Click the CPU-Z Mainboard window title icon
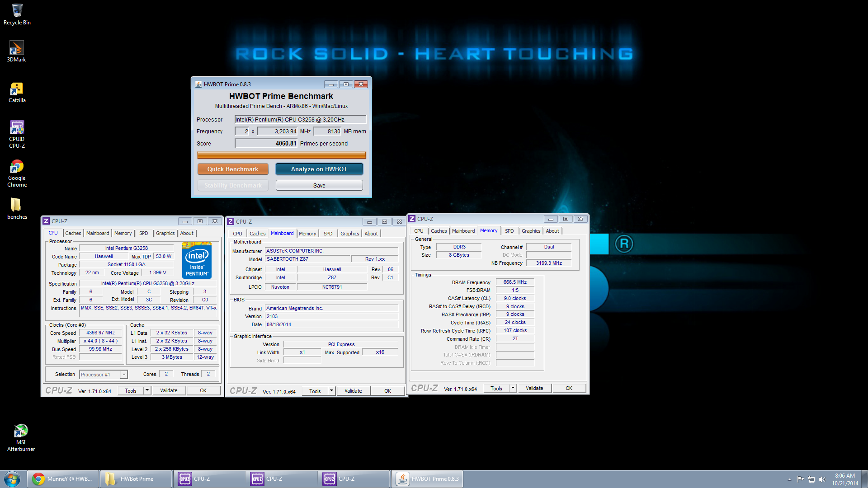This screenshot has height=488, width=868. point(231,221)
